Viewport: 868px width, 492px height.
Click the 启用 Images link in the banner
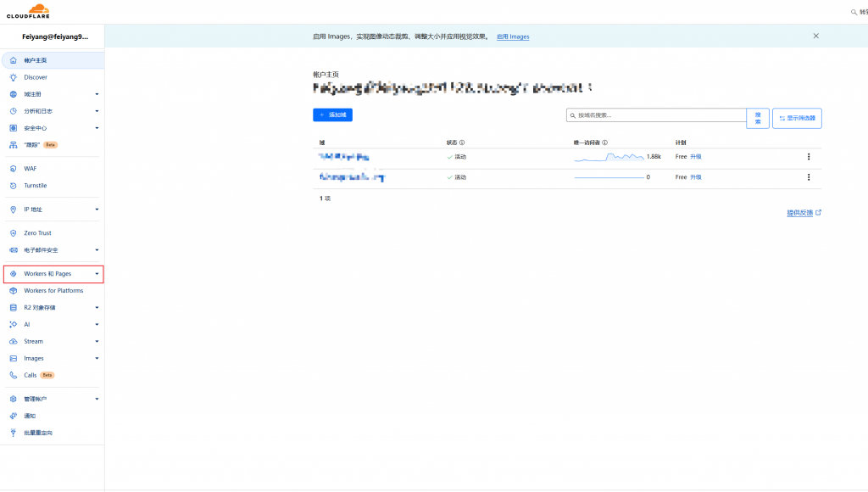coord(513,36)
